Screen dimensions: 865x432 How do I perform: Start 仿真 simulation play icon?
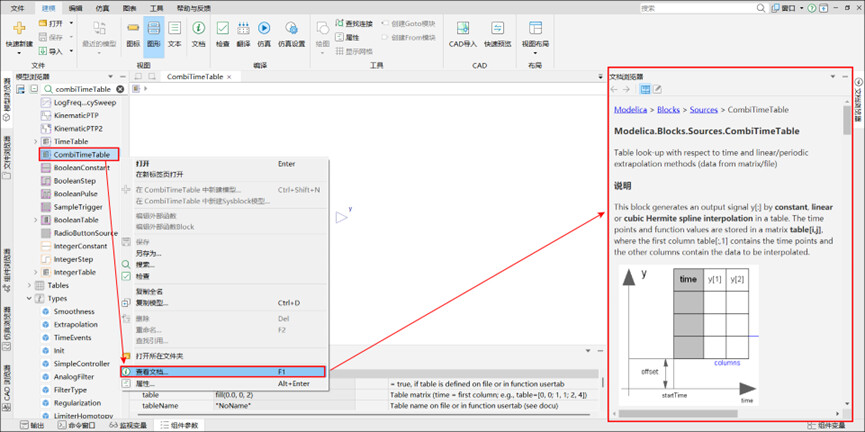click(264, 28)
